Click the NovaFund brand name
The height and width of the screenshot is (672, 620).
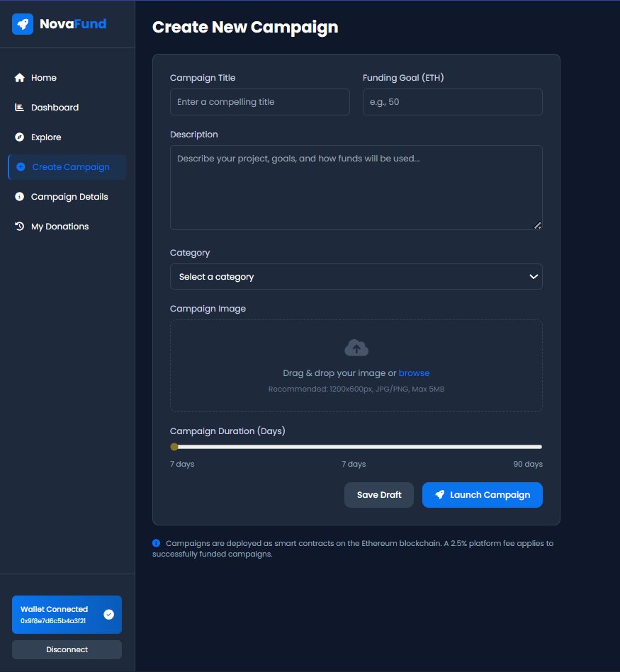[73, 24]
